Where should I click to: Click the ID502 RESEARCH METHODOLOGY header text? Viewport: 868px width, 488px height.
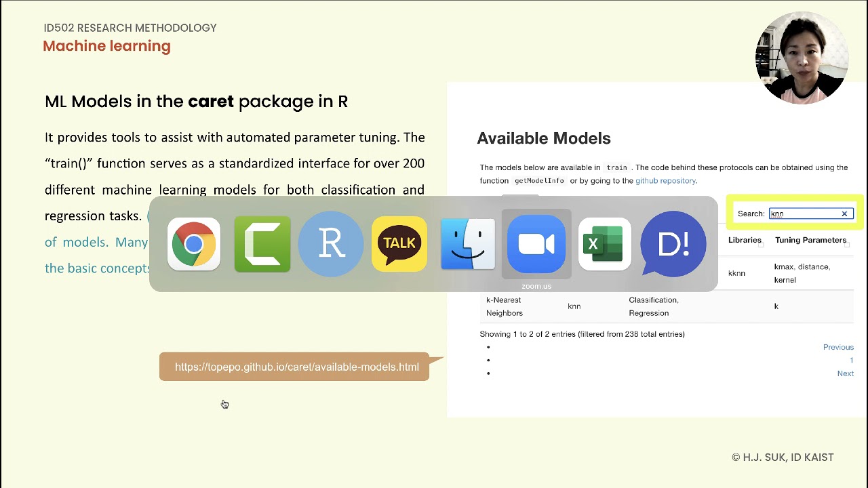click(x=130, y=28)
